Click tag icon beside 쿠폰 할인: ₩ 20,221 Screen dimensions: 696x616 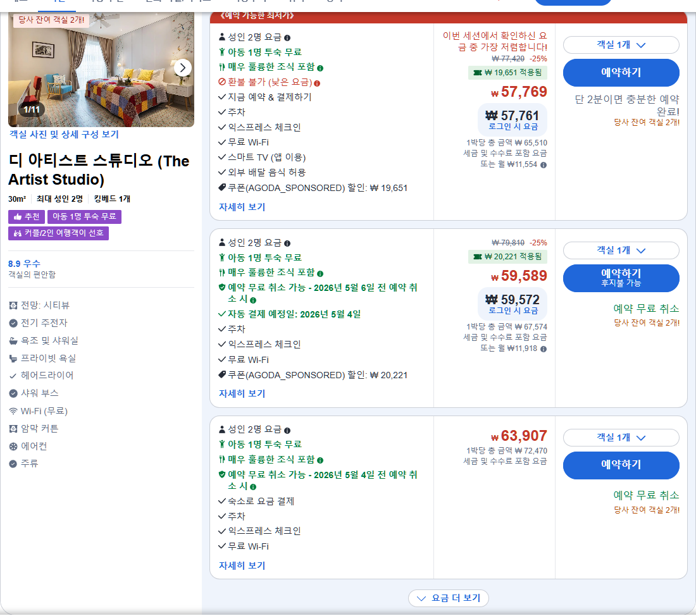[x=222, y=374]
